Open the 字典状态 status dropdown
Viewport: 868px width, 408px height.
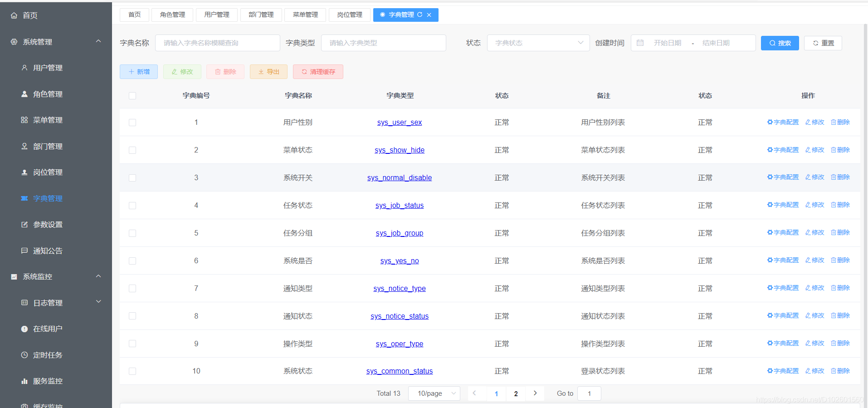tap(538, 43)
